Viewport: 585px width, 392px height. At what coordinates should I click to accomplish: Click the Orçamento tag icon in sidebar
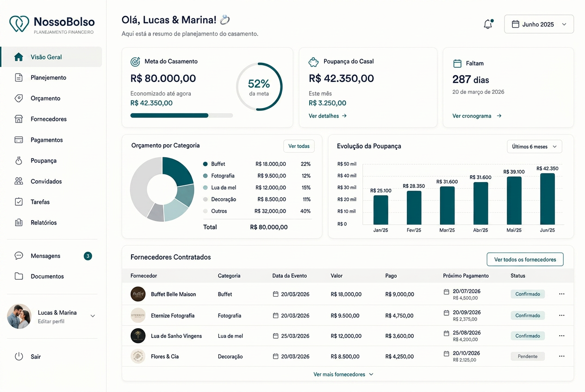[19, 98]
